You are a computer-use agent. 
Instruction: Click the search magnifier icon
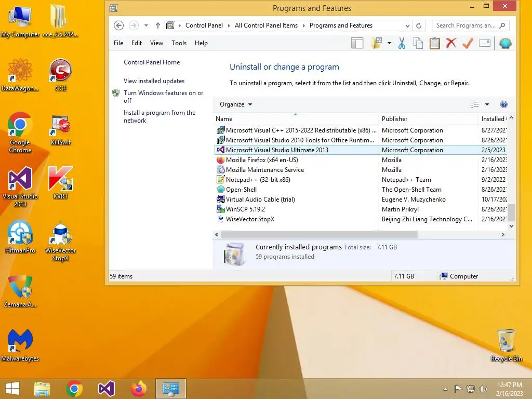[x=502, y=25]
